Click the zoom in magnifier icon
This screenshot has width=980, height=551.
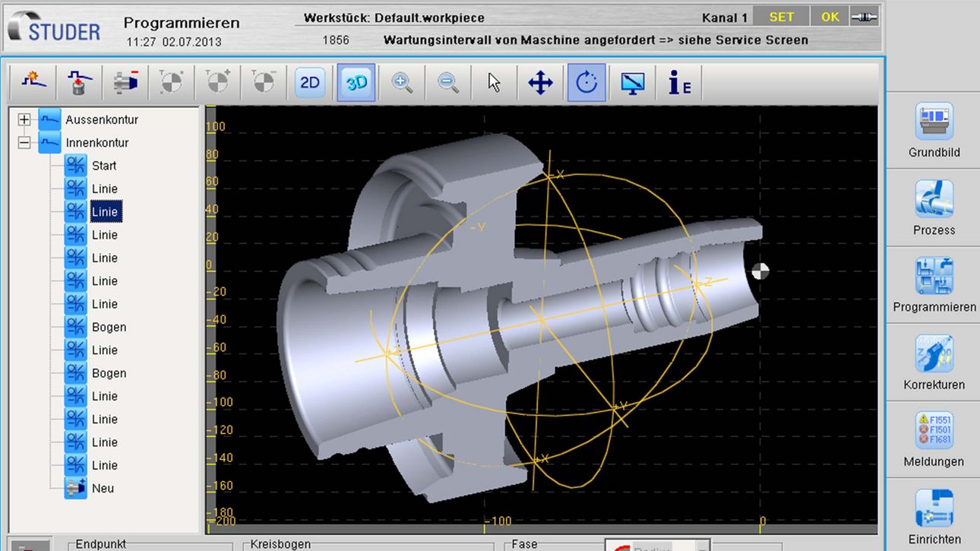coord(403,83)
